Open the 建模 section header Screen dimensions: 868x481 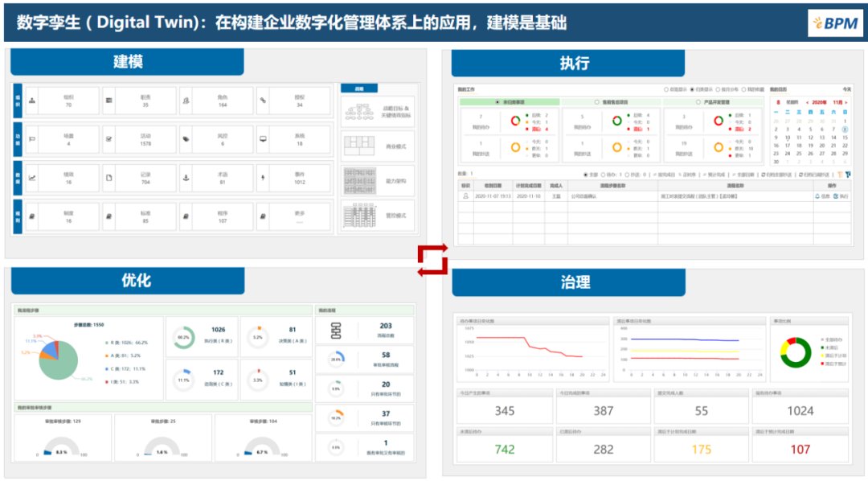128,62
